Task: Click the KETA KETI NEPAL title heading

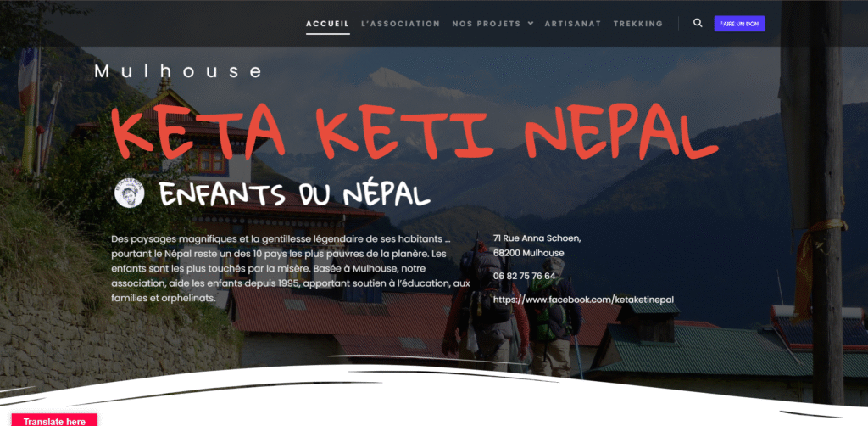Action: point(414,131)
